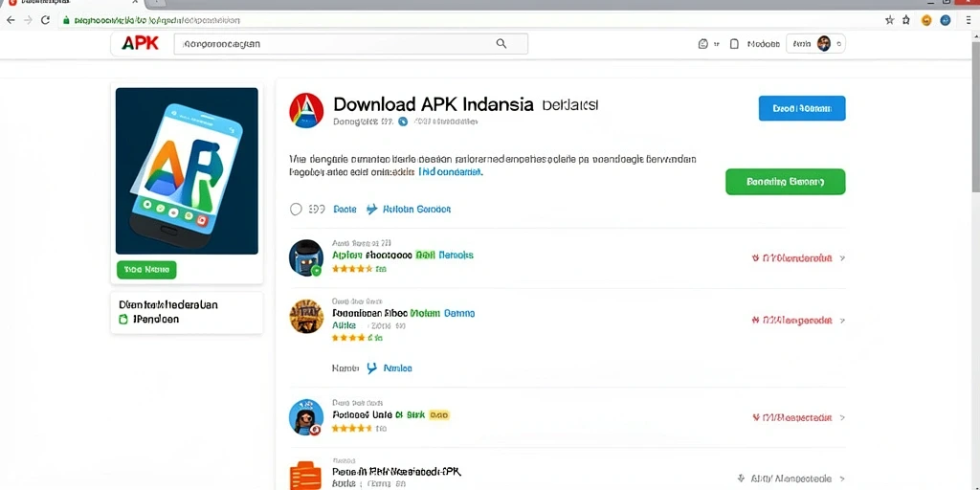Click the small blue badge under the title
The width and height of the screenshot is (980, 490).
(403, 122)
